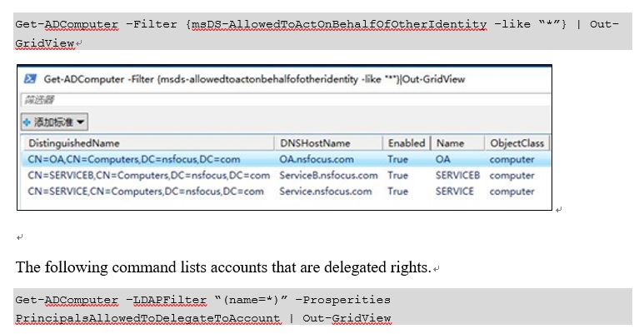Image resolution: width=644 pixels, height=334 pixels.
Task: Click the Service.nsfocus.com DNS host cell
Action: point(326,192)
